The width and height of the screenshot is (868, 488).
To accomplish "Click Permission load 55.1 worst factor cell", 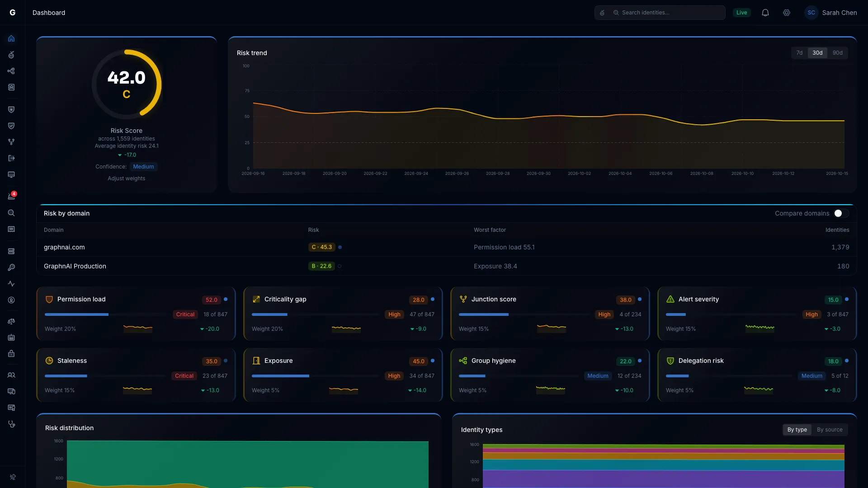I will pyautogui.click(x=504, y=247).
